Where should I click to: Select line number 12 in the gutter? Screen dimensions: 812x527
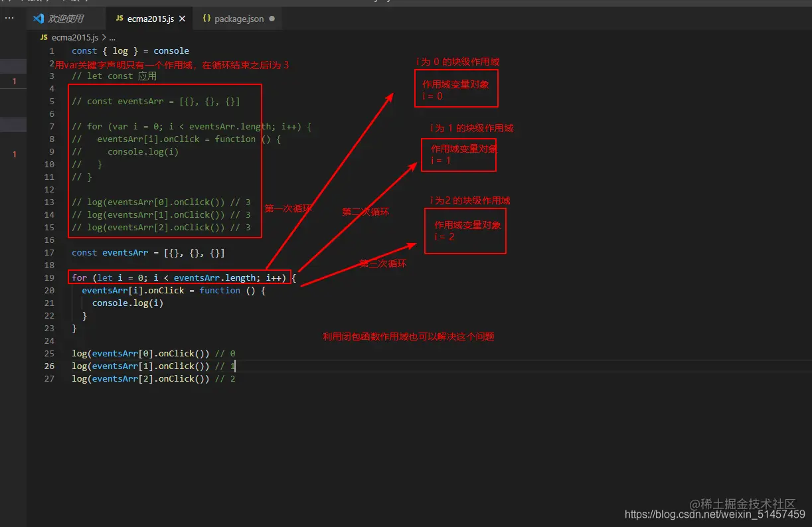click(x=49, y=190)
